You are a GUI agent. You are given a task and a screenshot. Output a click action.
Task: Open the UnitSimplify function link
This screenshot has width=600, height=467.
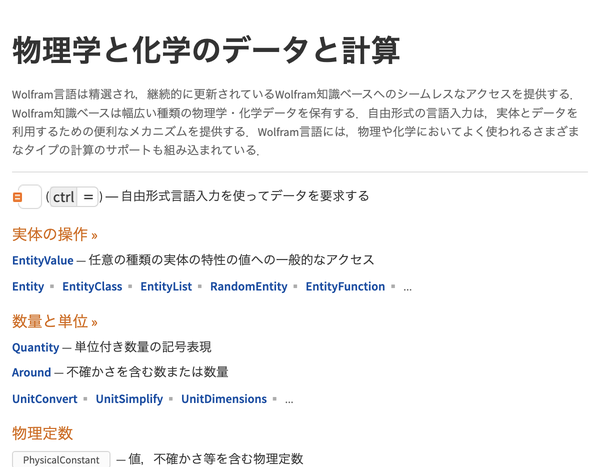point(129,399)
